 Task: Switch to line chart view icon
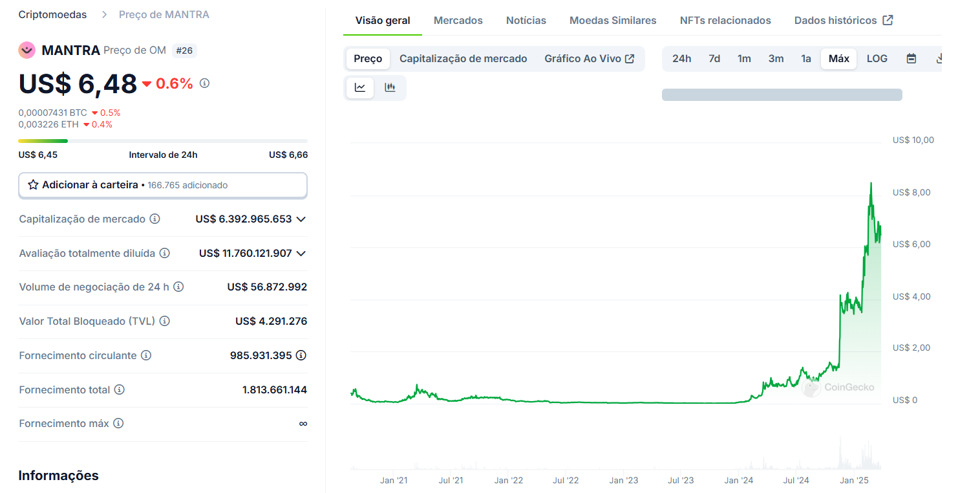360,87
